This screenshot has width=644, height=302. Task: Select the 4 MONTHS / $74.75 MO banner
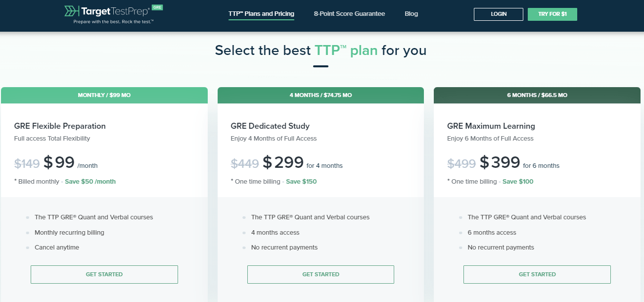point(321,95)
